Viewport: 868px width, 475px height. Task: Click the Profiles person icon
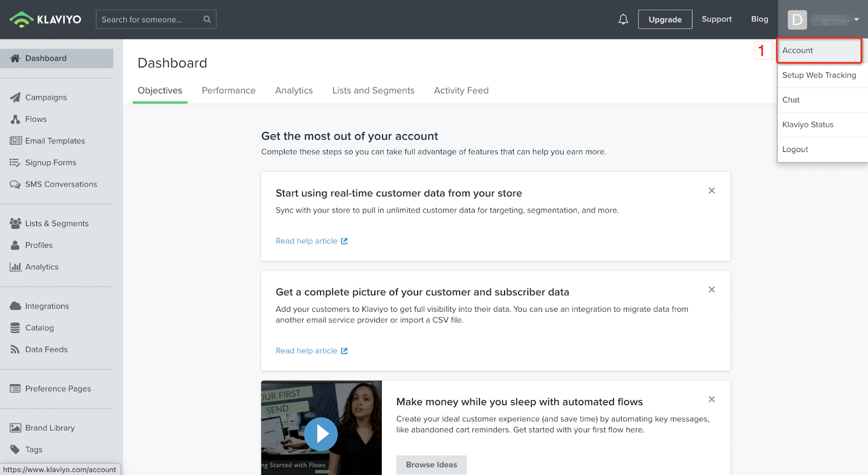[15, 245]
